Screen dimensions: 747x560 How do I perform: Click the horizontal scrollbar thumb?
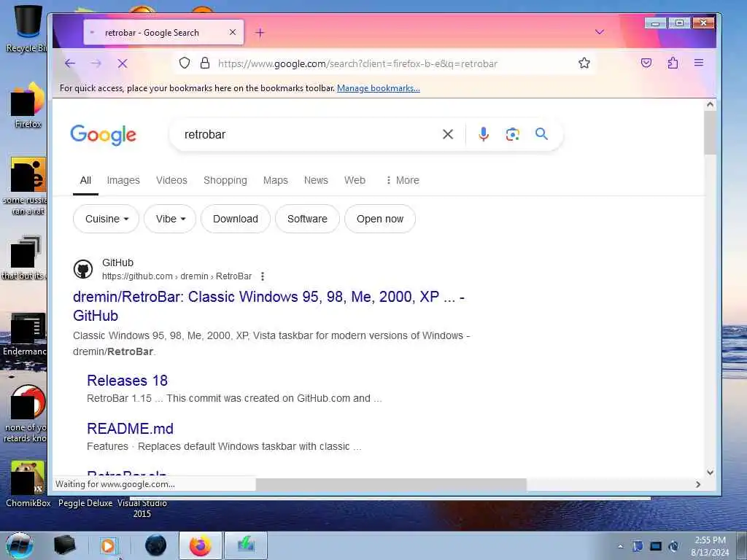point(391,484)
